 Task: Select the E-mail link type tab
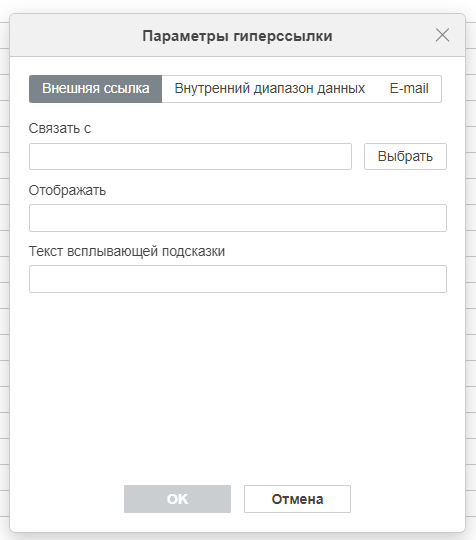[409, 89]
